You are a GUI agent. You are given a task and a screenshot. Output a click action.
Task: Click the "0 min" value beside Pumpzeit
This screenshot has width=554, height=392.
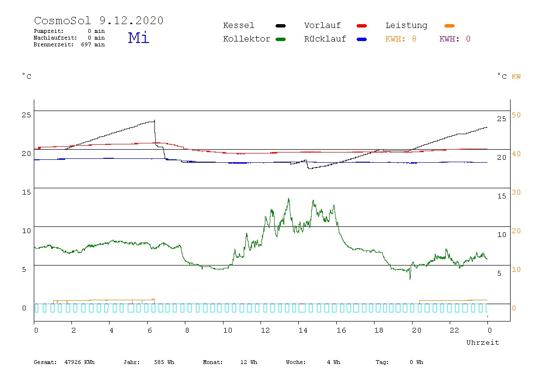tap(97, 31)
